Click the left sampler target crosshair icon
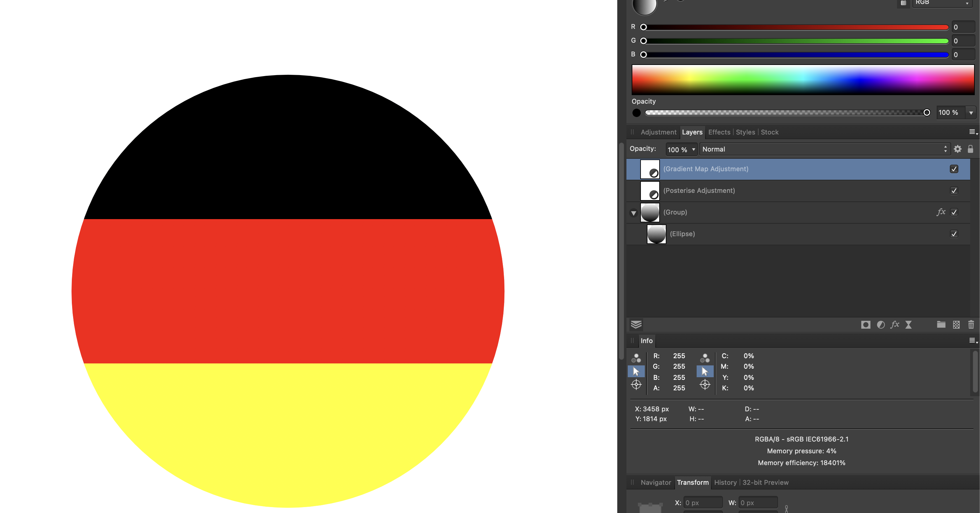Viewport: 980px width, 513px height. [636, 384]
